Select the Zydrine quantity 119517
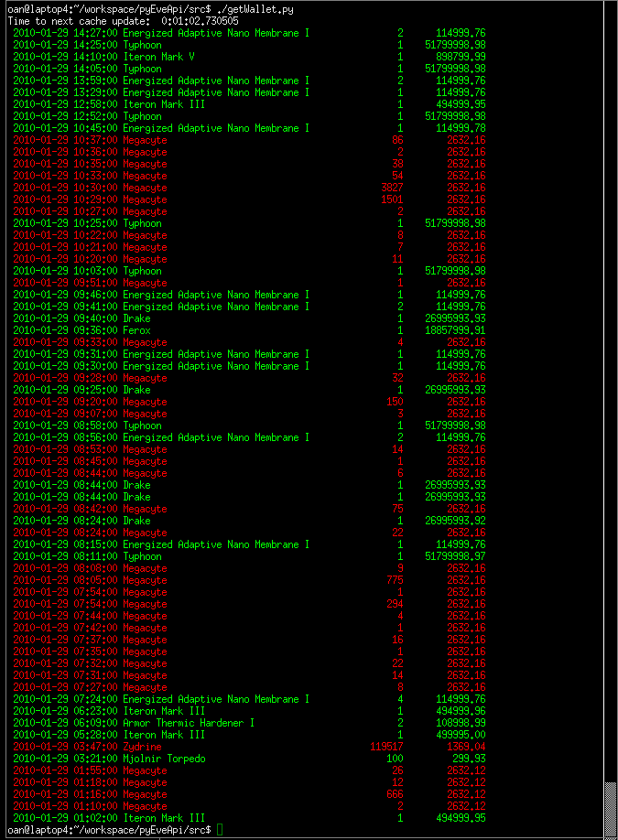This screenshot has height=840, width=618. click(x=386, y=747)
